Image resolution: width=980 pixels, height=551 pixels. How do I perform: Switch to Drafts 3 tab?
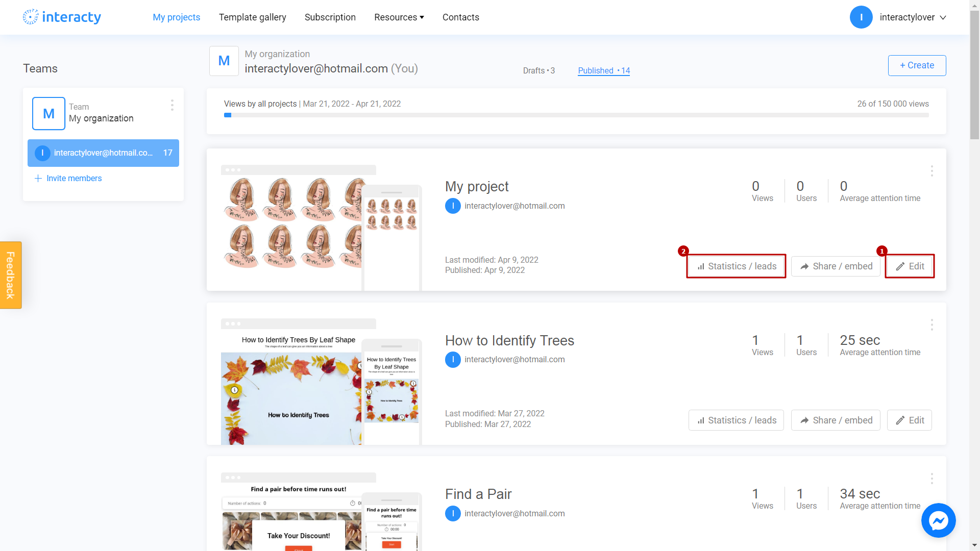point(538,70)
